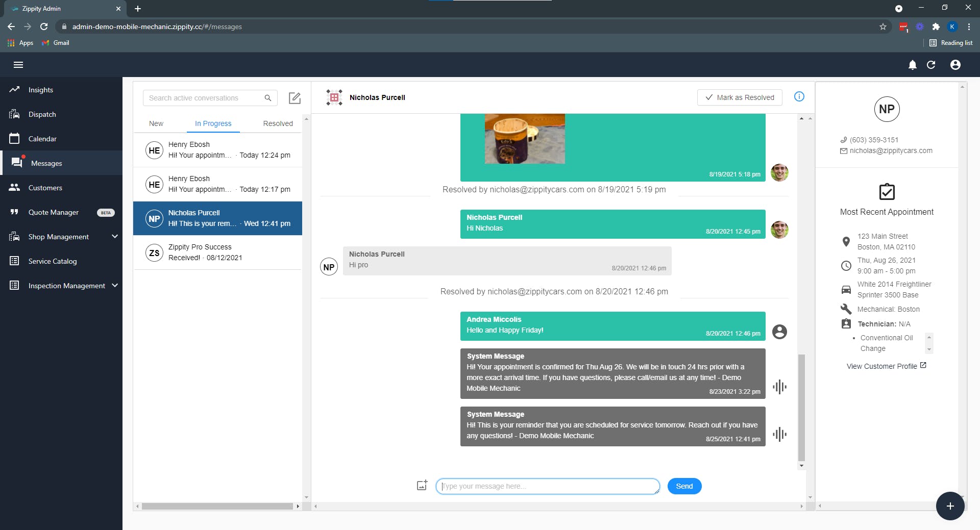Click the floating plus button
Image resolution: width=980 pixels, height=530 pixels.
coord(950,506)
